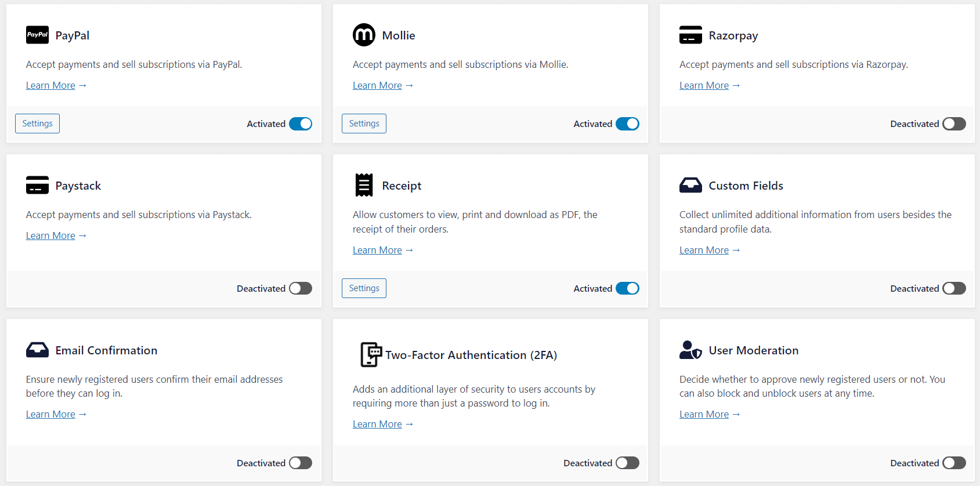
Task: Click the Paystack card title
Action: point(78,186)
